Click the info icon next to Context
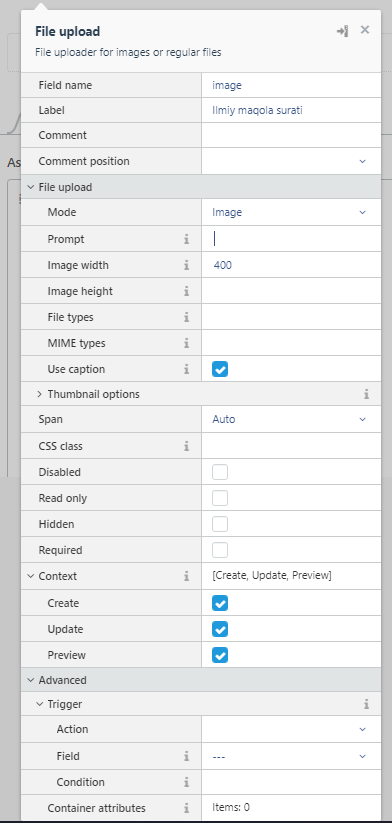Viewport: 392px width, 823px height. (x=186, y=576)
